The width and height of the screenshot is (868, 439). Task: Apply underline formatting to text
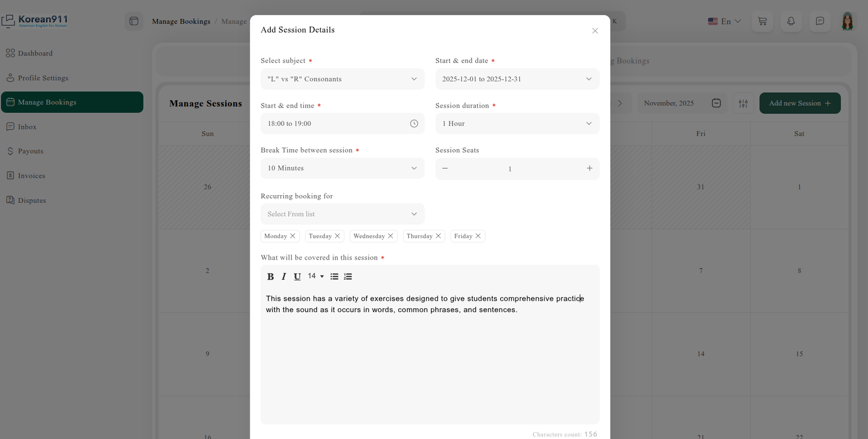[x=297, y=276]
